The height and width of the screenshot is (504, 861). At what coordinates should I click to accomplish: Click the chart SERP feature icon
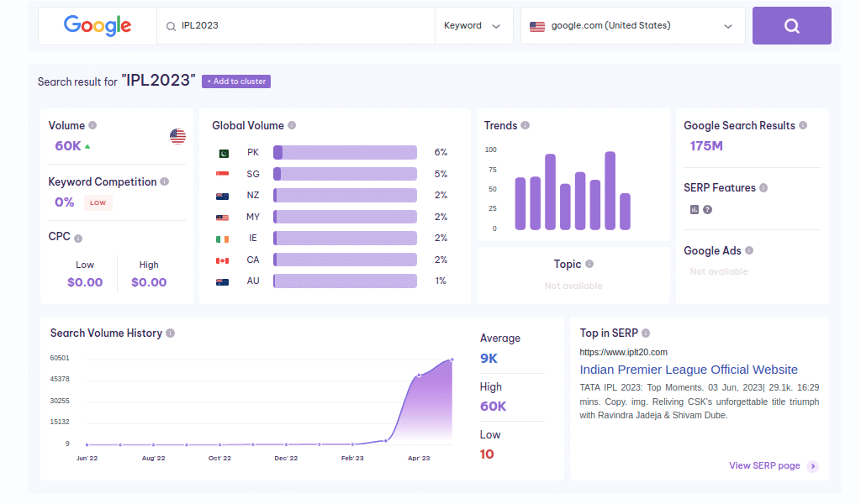click(695, 209)
